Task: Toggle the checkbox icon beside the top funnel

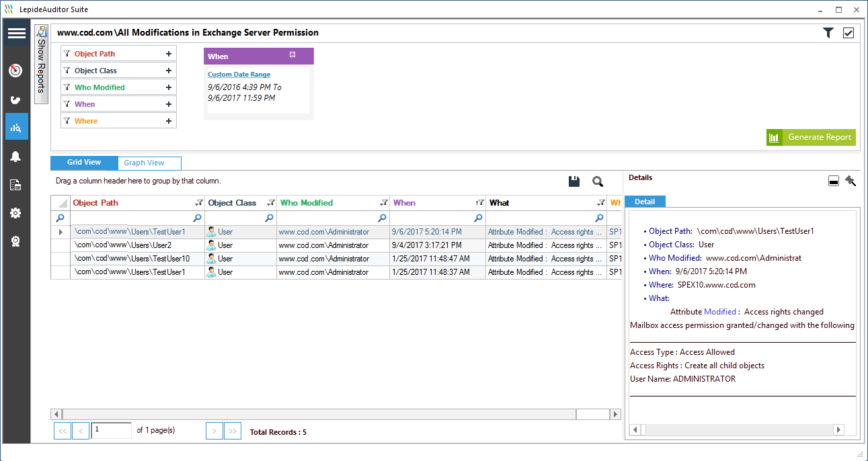Action: [x=849, y=33]
